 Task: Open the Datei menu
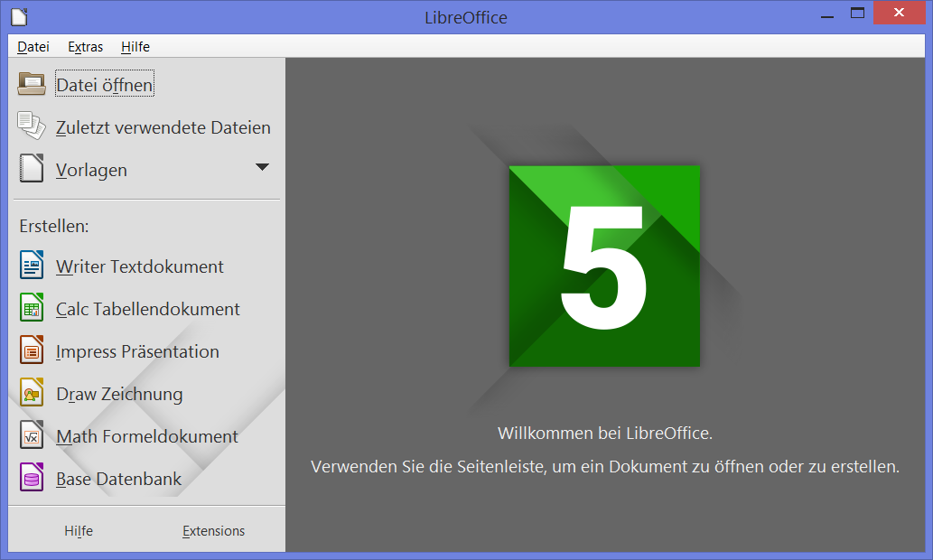33,47
